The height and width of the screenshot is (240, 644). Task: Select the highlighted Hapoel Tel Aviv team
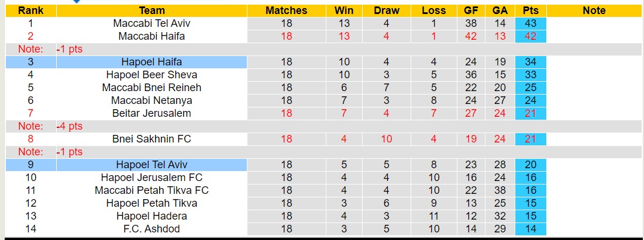(x=151, y=165)
